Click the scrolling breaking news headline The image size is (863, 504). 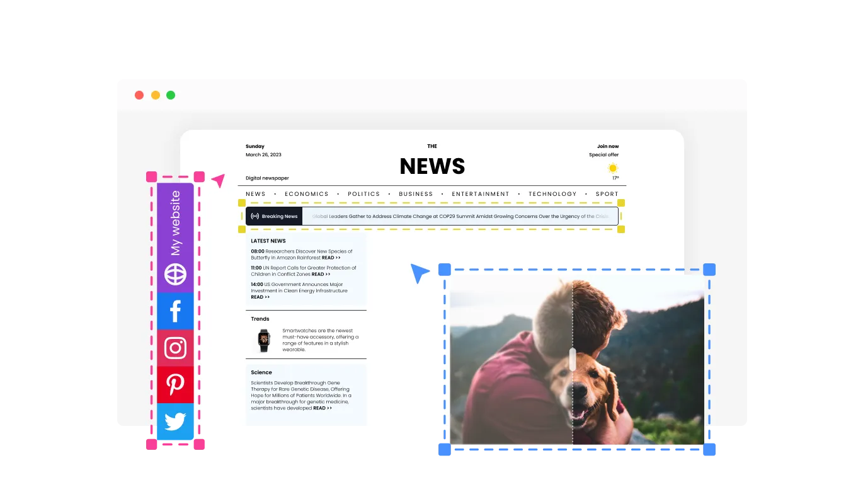[460, 216]
